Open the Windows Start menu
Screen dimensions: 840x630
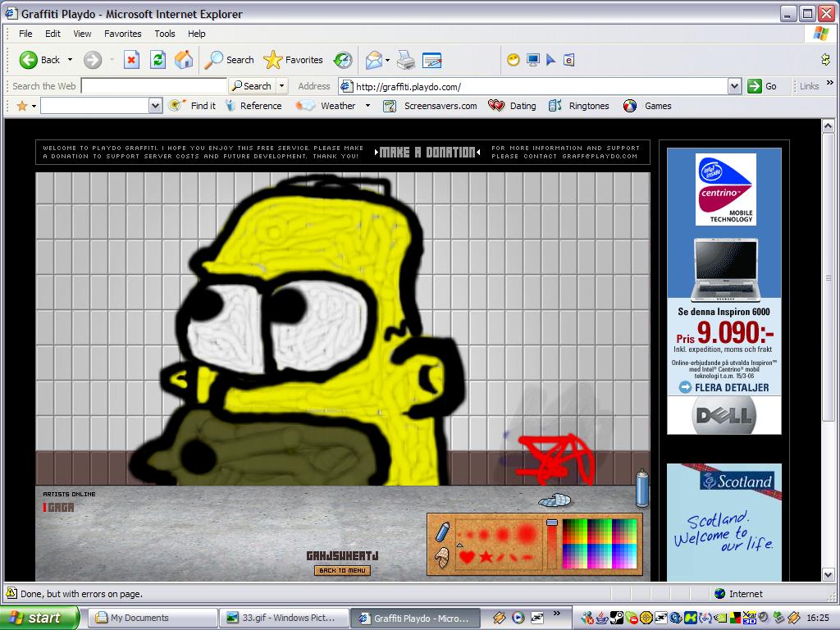coord(39,618)
